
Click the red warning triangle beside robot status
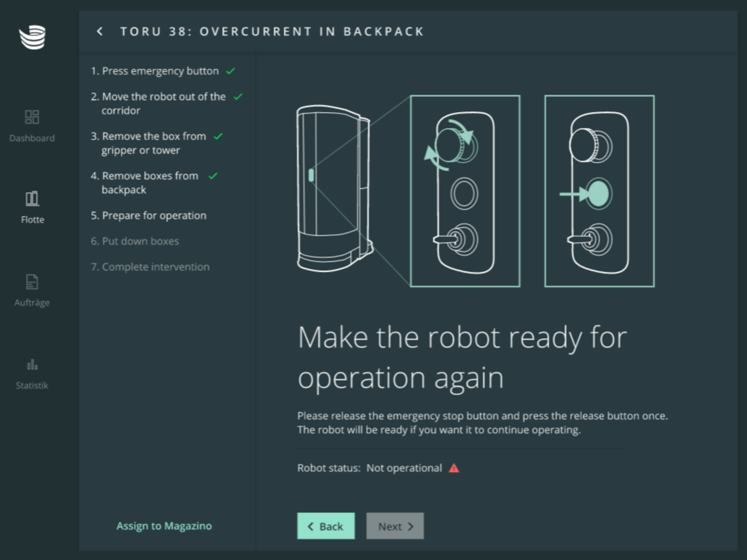[454, 468]
